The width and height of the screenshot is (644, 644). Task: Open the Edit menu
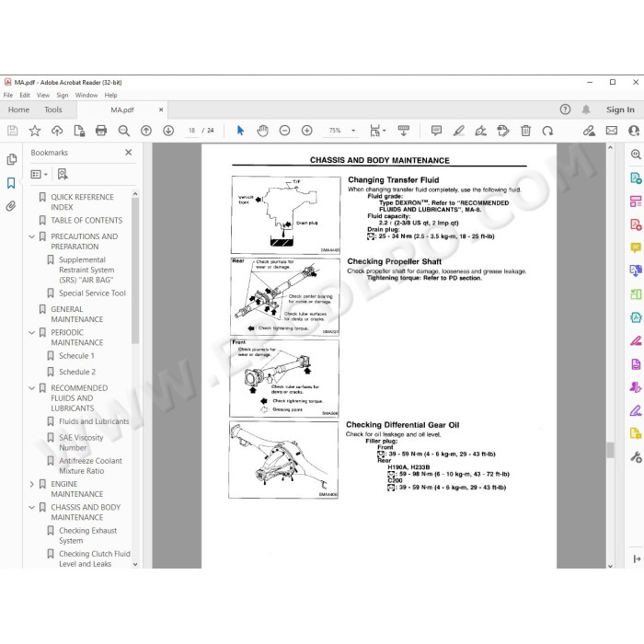25,96
